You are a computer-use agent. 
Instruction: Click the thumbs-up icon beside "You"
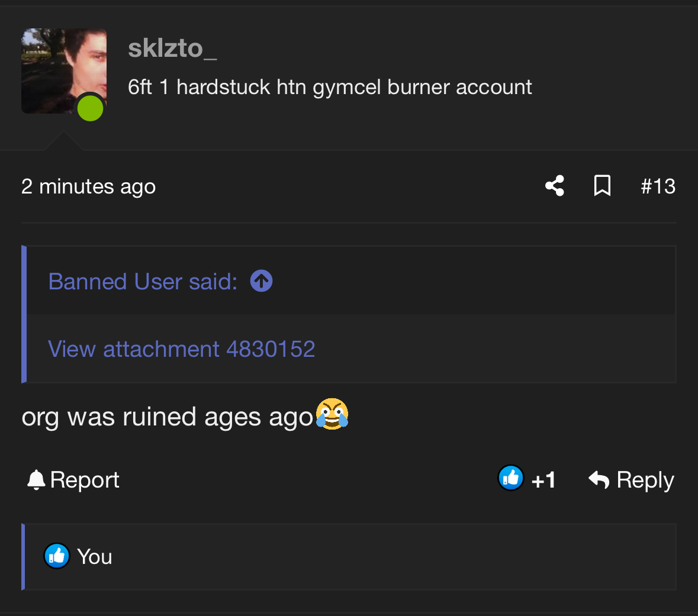click(x=57, y=556)
